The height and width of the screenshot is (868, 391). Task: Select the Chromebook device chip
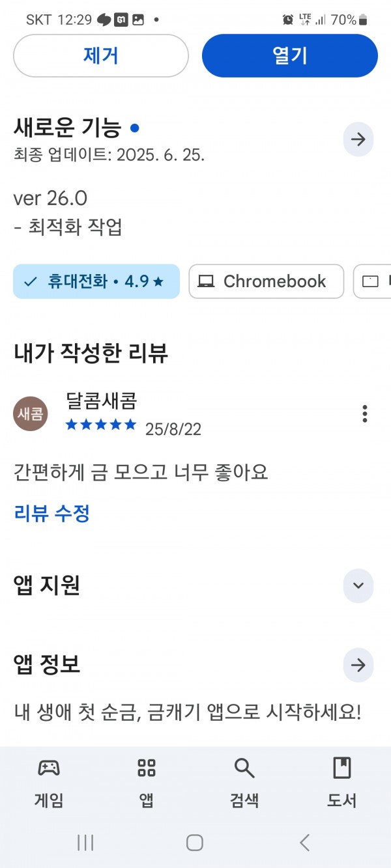[x=267, y=281]
